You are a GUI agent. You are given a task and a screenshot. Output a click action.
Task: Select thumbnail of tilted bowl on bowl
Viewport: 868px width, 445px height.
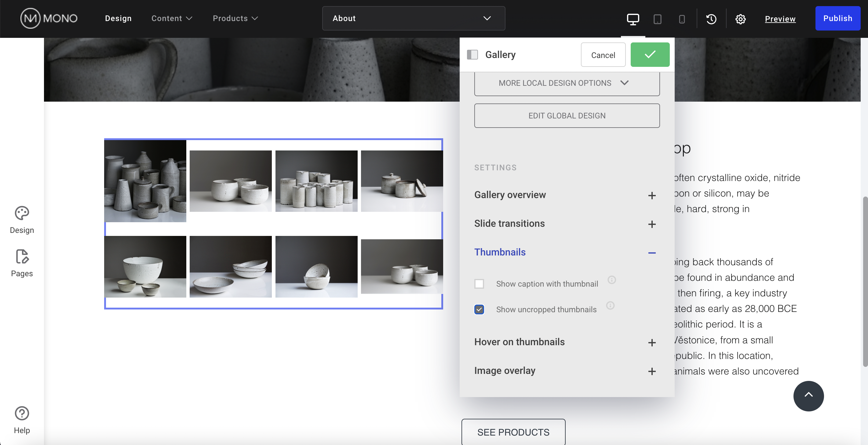[316, 266]
